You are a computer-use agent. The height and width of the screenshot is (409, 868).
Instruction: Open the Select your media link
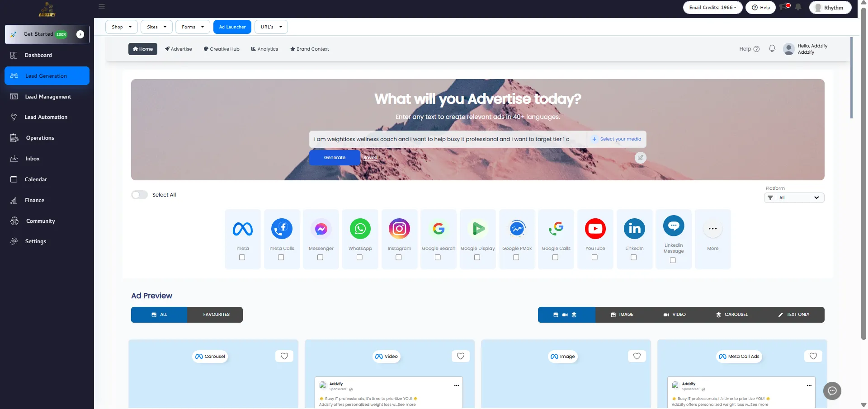(x=617, y=139)
